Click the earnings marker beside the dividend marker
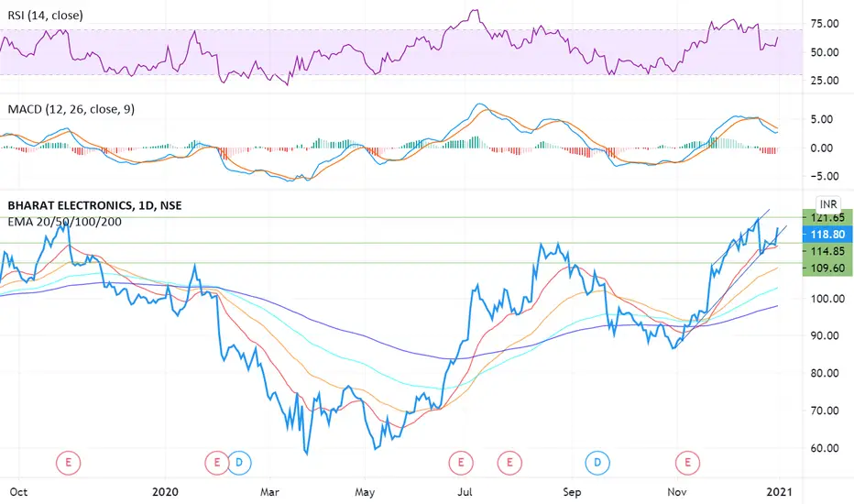Viewport: 854px width, 504px height. pyautogui.click(x=217, y=463)
